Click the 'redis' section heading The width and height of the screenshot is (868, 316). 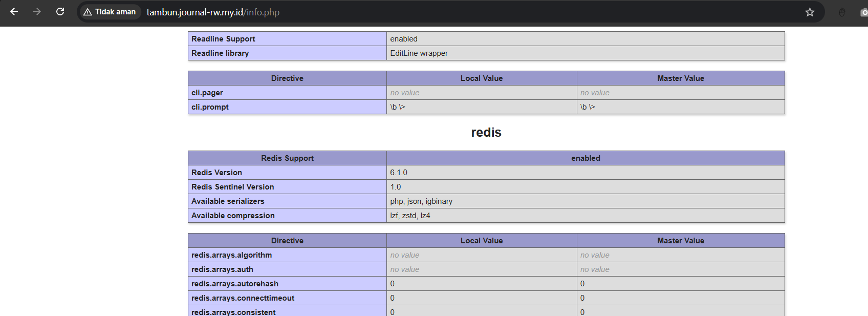(x=486, y=133)
